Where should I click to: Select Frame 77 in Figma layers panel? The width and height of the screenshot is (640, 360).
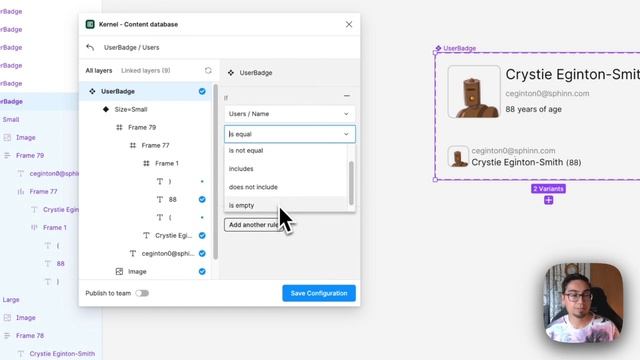click(x=43, y=191)
